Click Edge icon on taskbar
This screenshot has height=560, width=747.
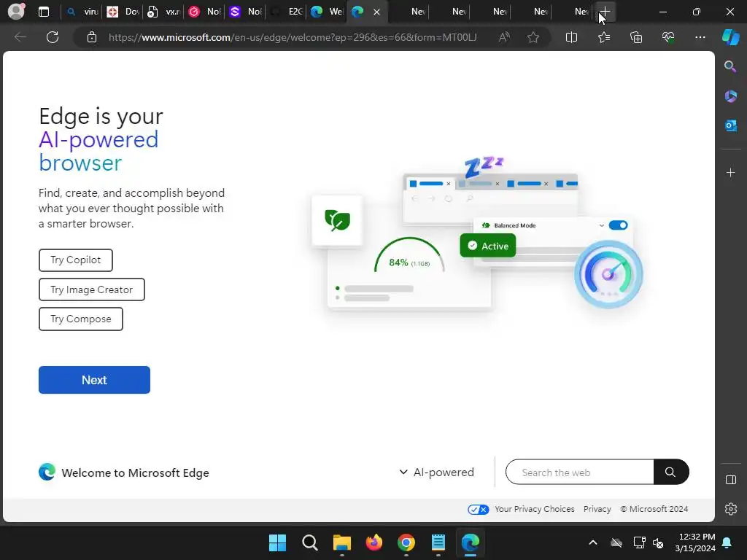(x=471, y=542)
